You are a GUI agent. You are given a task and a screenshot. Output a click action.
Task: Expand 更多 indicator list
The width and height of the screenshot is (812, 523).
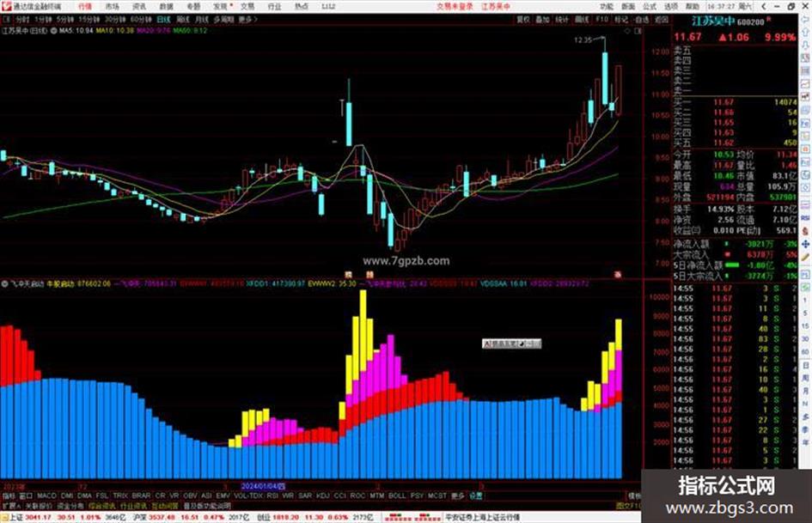(x=458, y=496)
